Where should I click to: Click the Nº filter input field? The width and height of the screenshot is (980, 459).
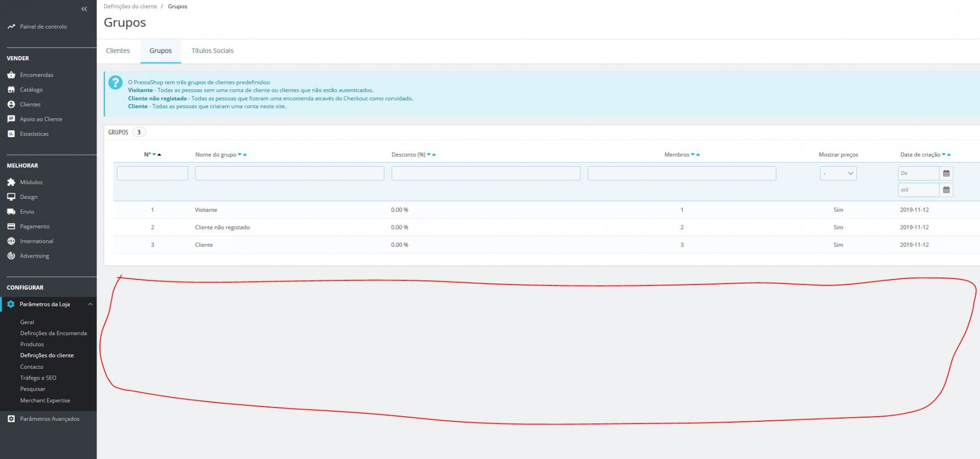(152, 173)
